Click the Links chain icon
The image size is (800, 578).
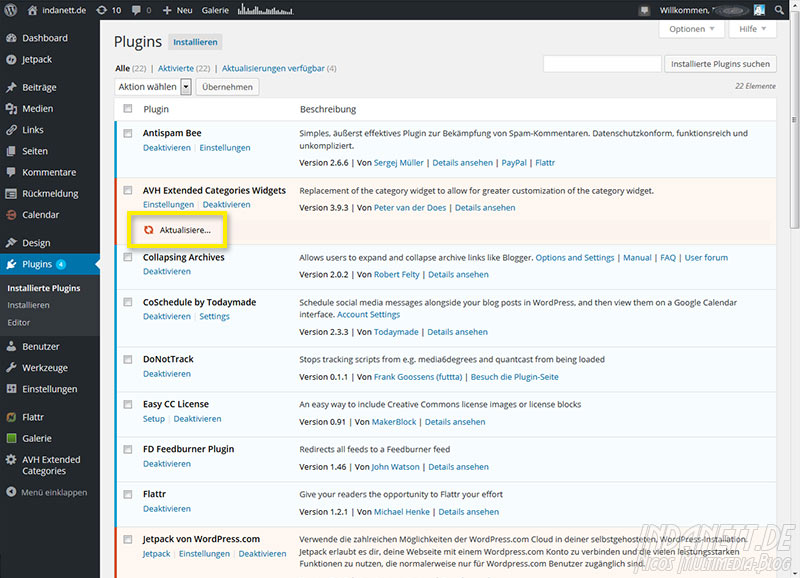point(11,130)
